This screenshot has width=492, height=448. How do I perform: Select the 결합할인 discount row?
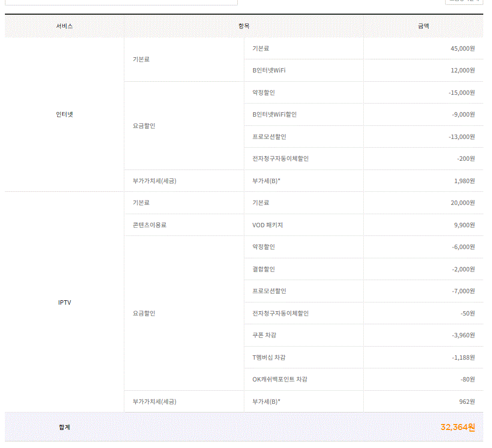point(263,269)
